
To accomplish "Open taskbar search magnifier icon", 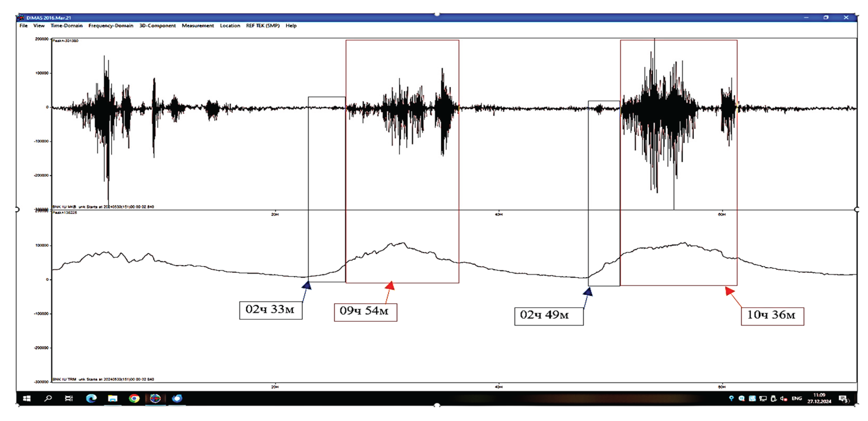I will tap(48, 398).
